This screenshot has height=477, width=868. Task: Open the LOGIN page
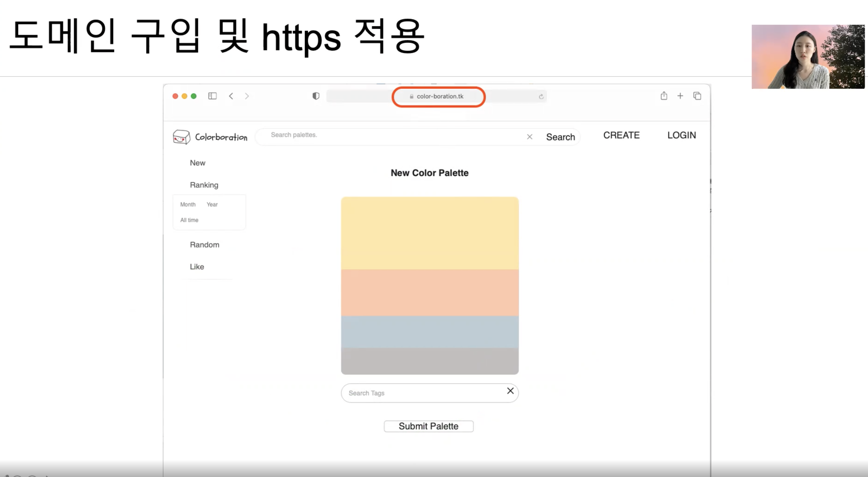[682, 135]
